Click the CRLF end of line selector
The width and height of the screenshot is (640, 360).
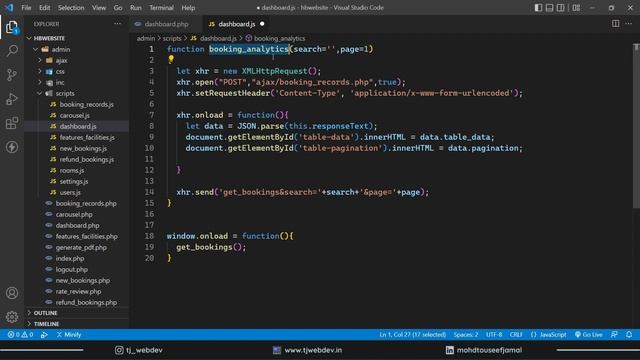(x=516, y=335)
